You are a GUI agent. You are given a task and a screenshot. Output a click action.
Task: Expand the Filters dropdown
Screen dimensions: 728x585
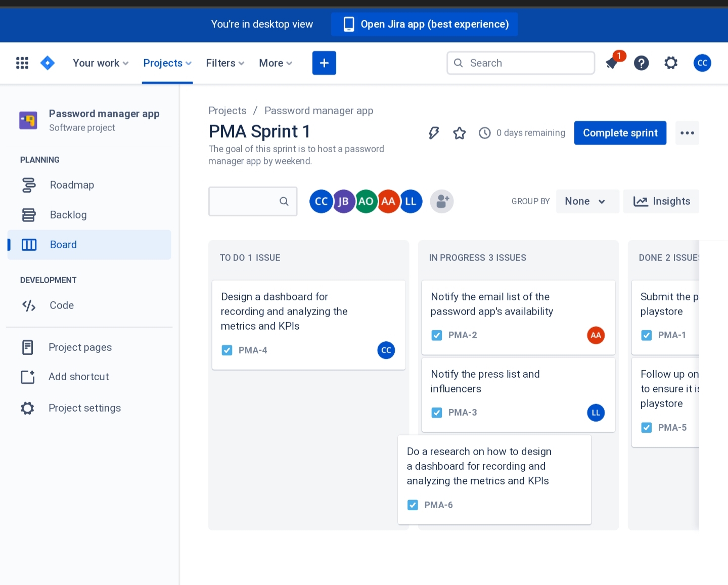[x=225, y=63]
